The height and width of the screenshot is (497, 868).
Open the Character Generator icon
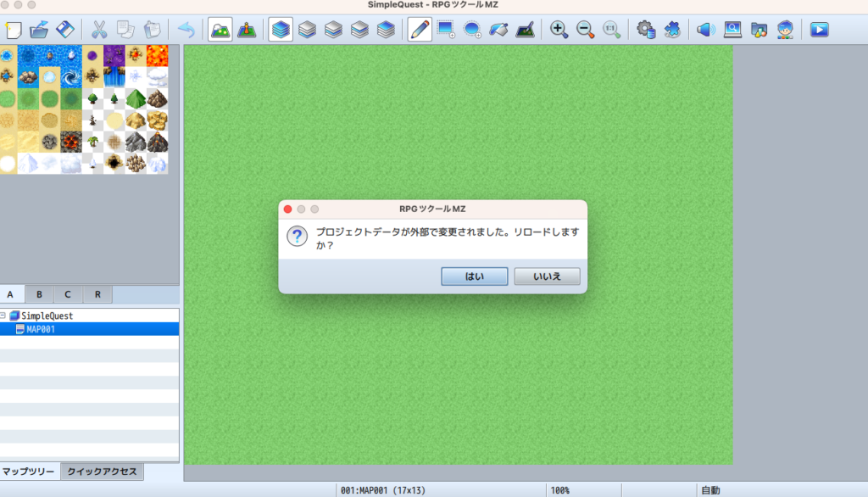coord(786,30)
